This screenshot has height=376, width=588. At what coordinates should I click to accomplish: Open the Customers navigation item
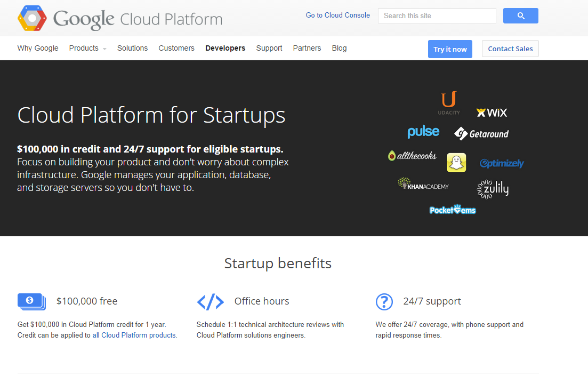tap(176, 48)
